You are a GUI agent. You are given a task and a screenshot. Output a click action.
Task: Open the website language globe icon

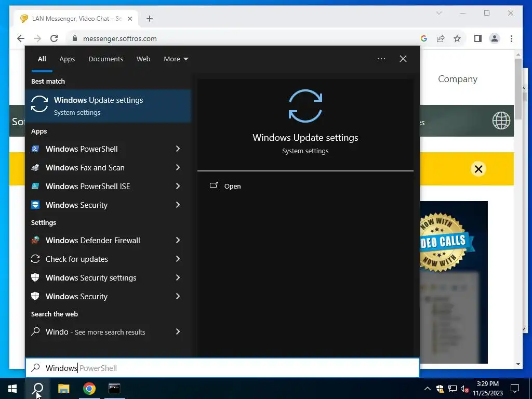(501, 121)
